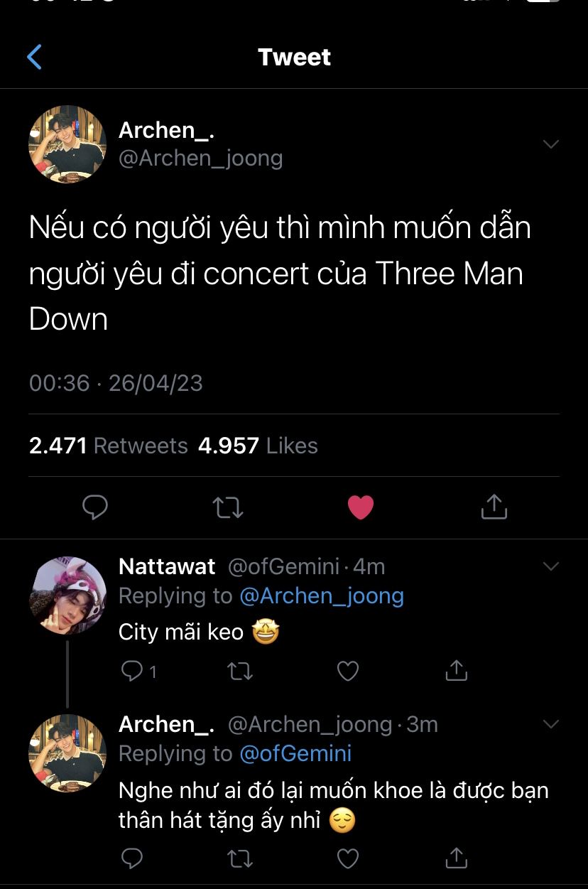Open the main tweet's options chevron
Image resolution: width=588 pixels, height=889 pixels.
550,144
